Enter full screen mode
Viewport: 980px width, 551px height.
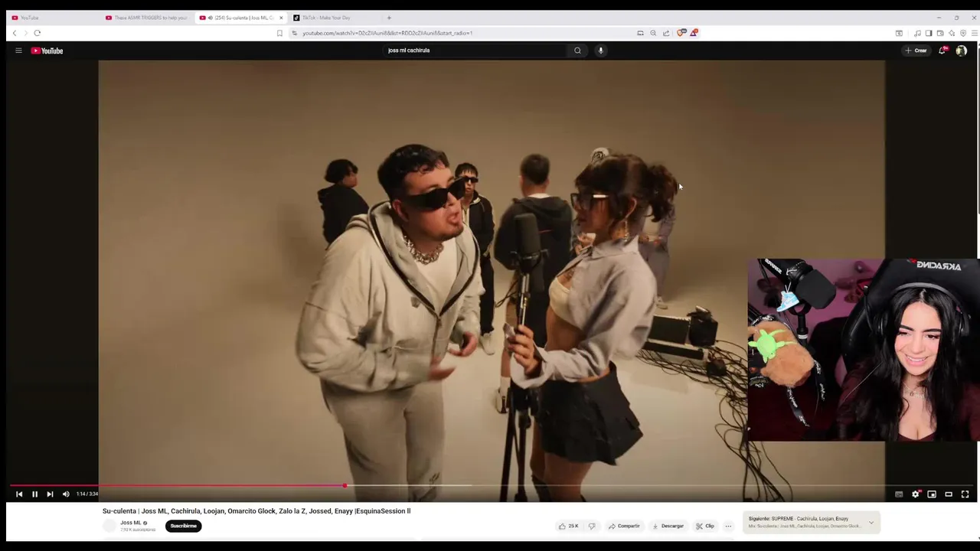pyautogui.click(x=965, y=494)
